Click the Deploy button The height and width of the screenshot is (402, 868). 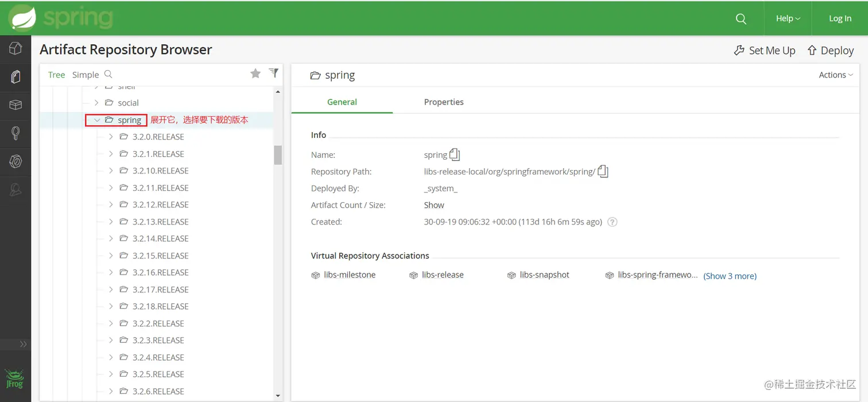(831, 51)
